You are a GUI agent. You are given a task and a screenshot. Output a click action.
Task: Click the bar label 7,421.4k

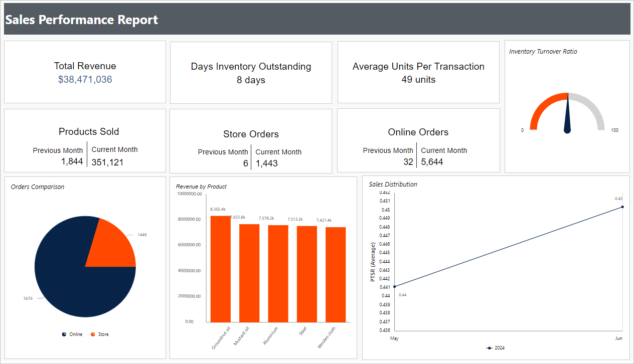(x=324, y=220)
